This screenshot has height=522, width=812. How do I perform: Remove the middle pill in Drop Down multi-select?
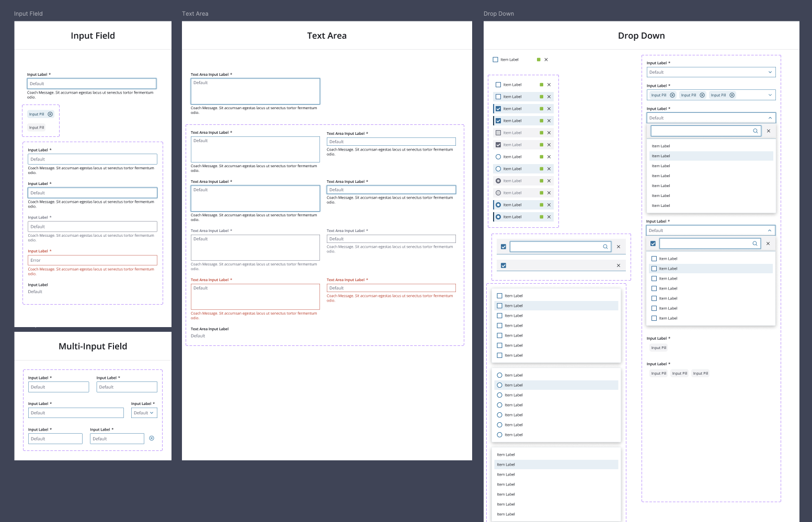[702, 95]
